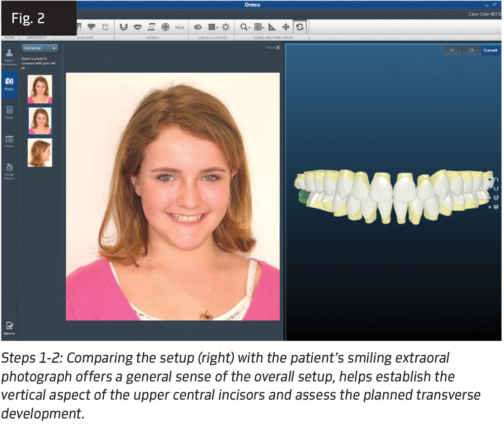Screen dimensions: 504x426
Task: Expand the zoom magnifier dropdown
Action: tap(245, 27)
